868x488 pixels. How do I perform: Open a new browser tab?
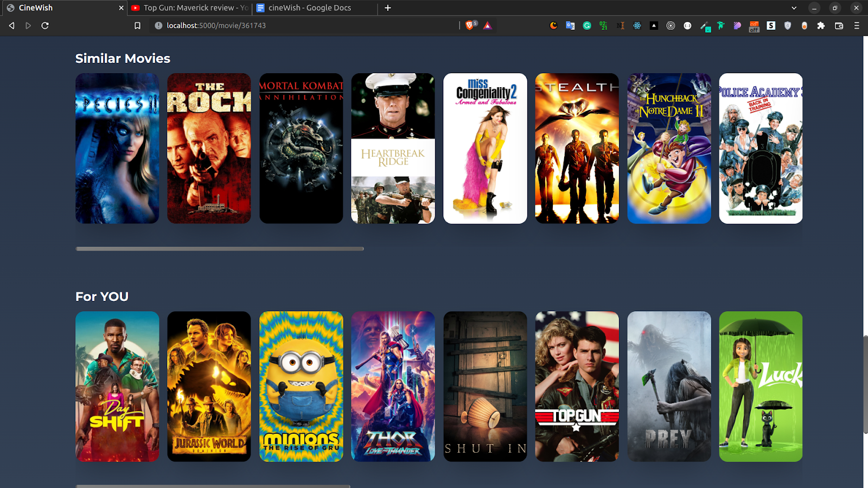click(x=387, y=8)
